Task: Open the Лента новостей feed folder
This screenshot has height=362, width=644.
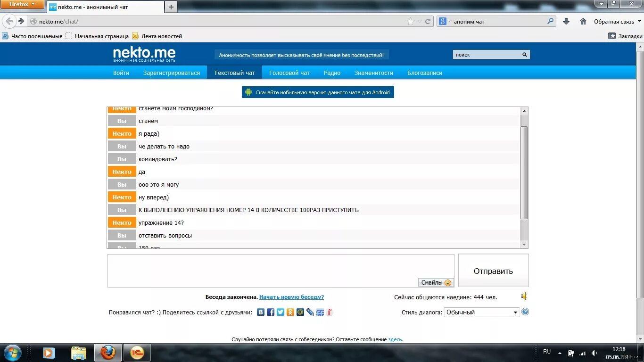Action: coord(157,36)
